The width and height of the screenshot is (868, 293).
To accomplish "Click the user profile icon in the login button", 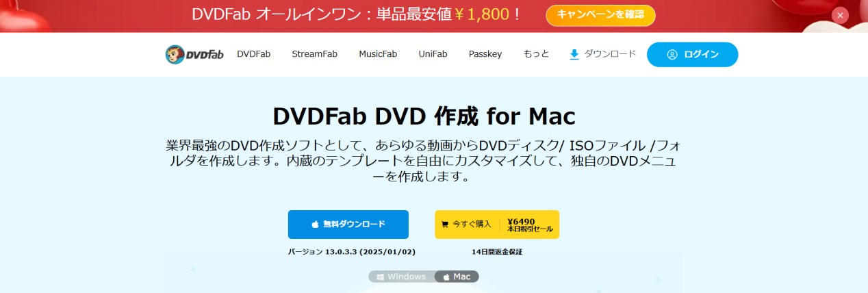I will [672, 54].
